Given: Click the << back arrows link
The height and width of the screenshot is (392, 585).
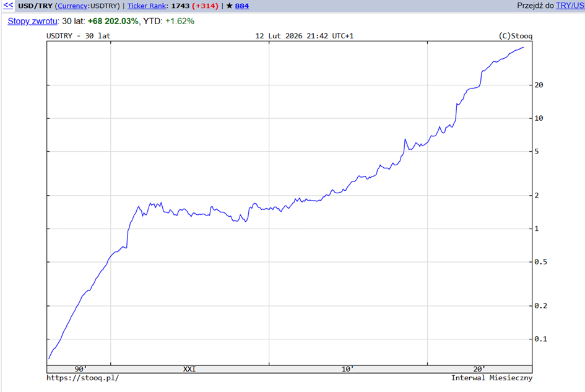Looking at the screenshot, I should [8, 6].
